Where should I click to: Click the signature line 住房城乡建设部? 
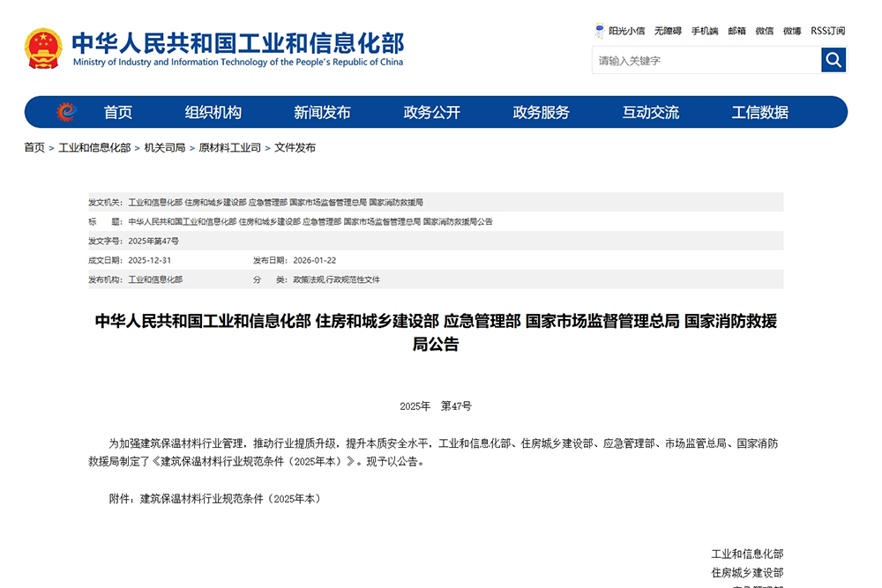coord(747,573)
